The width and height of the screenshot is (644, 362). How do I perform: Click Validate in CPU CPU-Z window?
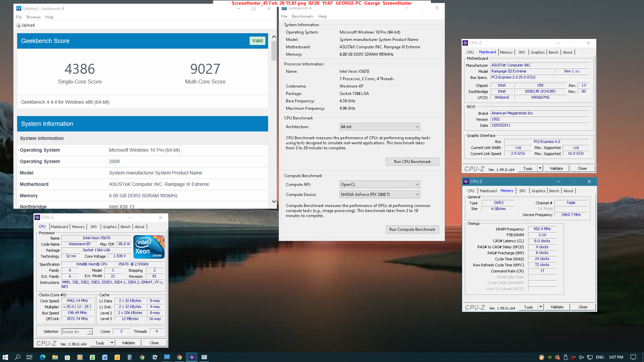(128, 343)
